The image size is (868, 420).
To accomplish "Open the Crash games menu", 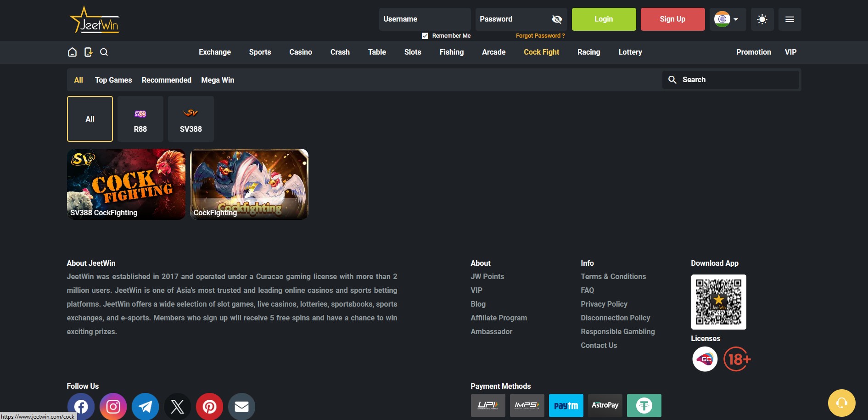I will (340, 52).
